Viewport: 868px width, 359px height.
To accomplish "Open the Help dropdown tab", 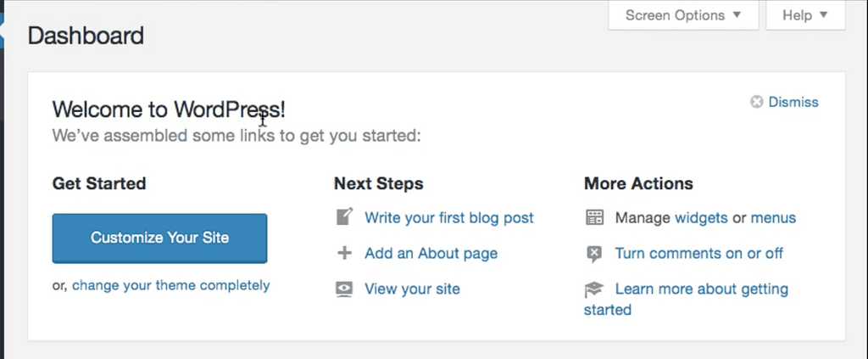I will click(x=805, y=15).
